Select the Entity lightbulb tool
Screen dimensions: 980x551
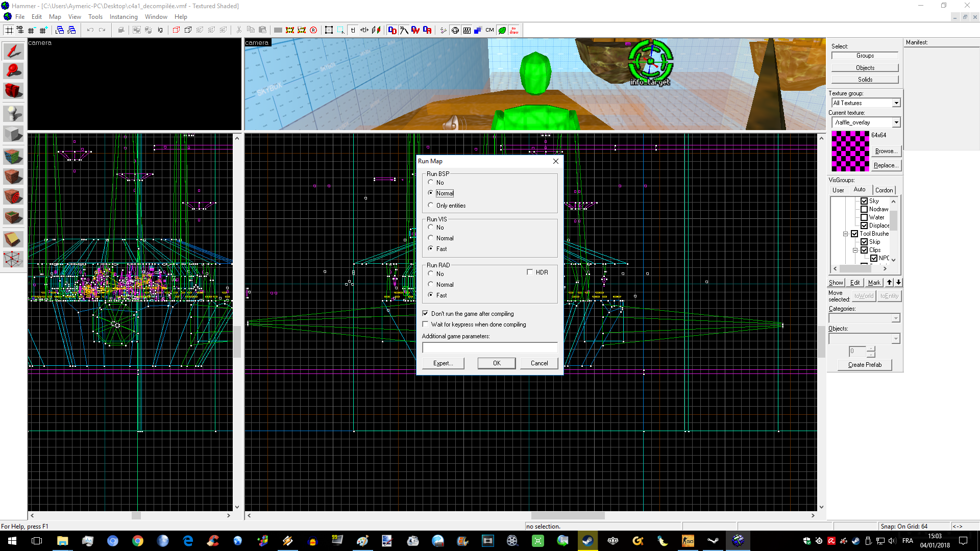(x=13, y=113)
